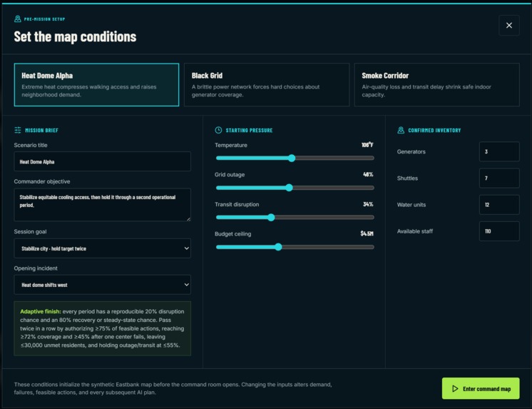Click the 46% grid outage value

368,174
